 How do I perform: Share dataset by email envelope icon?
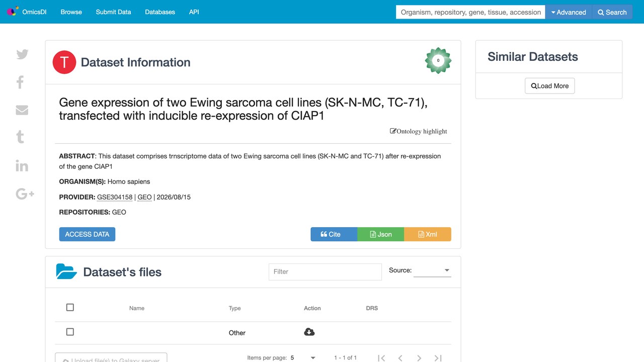tap(22, 110)
